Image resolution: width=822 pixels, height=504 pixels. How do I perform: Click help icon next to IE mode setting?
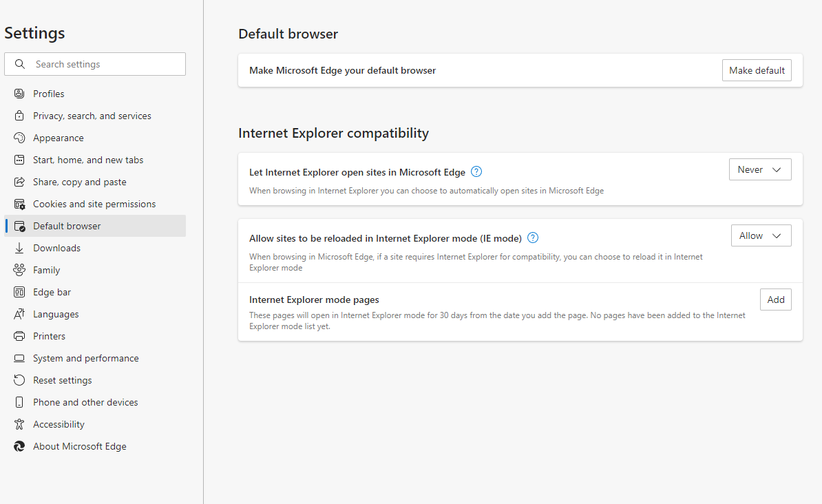pyautogui.click(x=532, y=237)
